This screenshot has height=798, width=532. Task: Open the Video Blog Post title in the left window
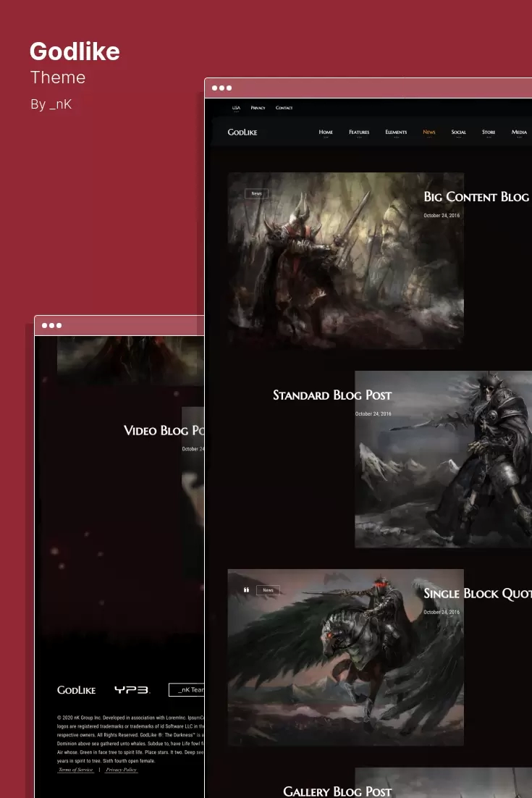pos(164,431)
